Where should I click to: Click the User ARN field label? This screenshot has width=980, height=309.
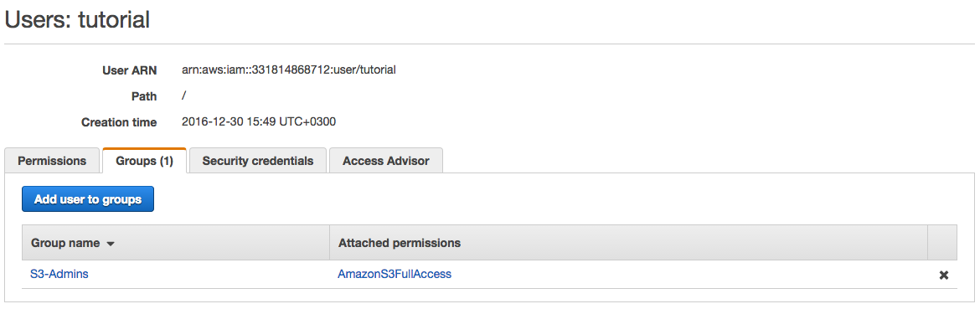129,70
